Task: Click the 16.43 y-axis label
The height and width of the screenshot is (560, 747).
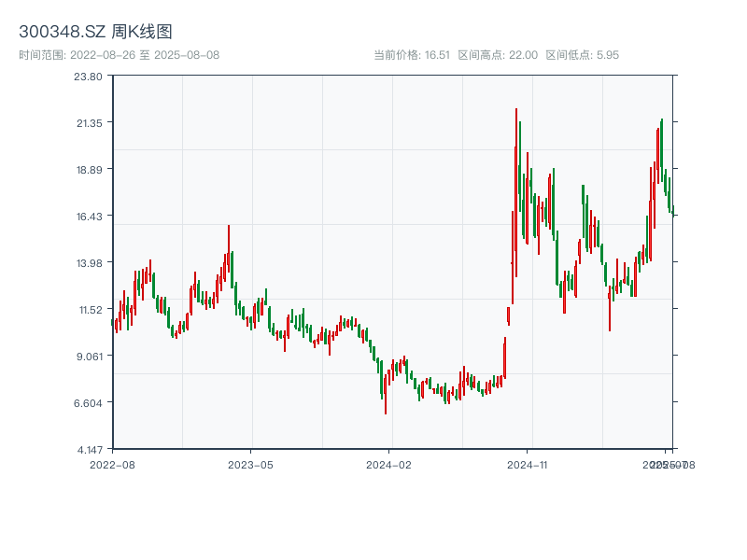Action: coord(90,217)
